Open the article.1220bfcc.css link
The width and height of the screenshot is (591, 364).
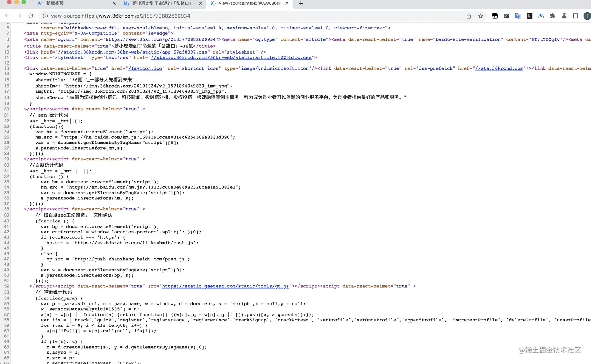pyautogui.click(x=231, y=57)
